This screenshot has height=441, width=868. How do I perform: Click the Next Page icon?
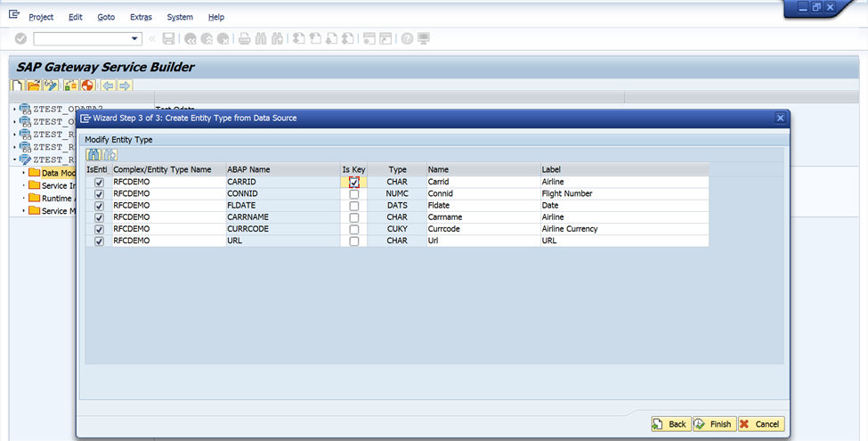tap(331, 39)
